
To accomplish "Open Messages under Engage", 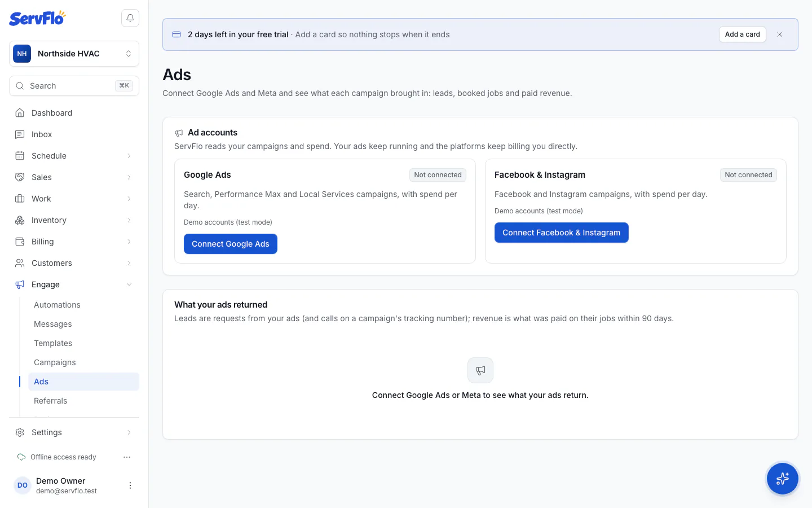I will [83, 324].
